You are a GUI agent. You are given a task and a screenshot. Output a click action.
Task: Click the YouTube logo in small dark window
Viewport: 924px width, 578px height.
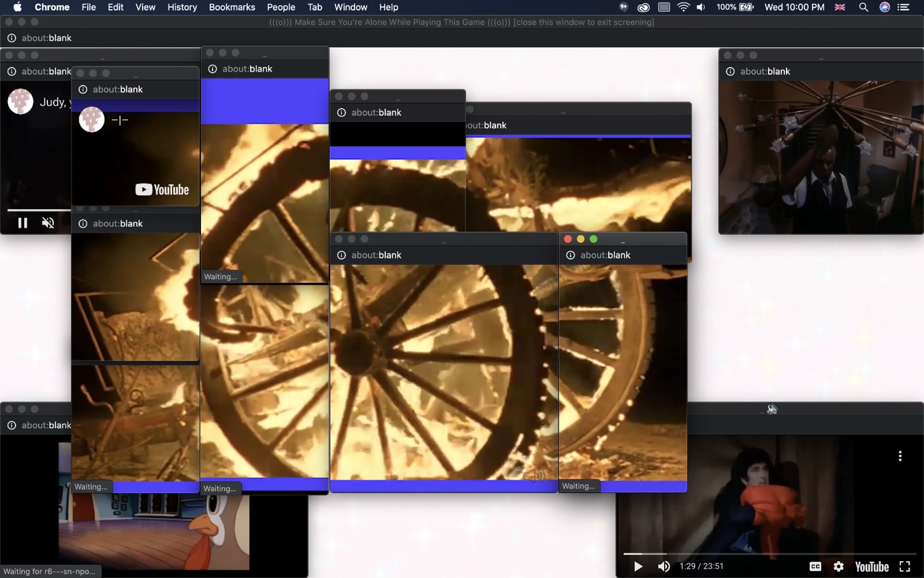(x=162, y=190)
